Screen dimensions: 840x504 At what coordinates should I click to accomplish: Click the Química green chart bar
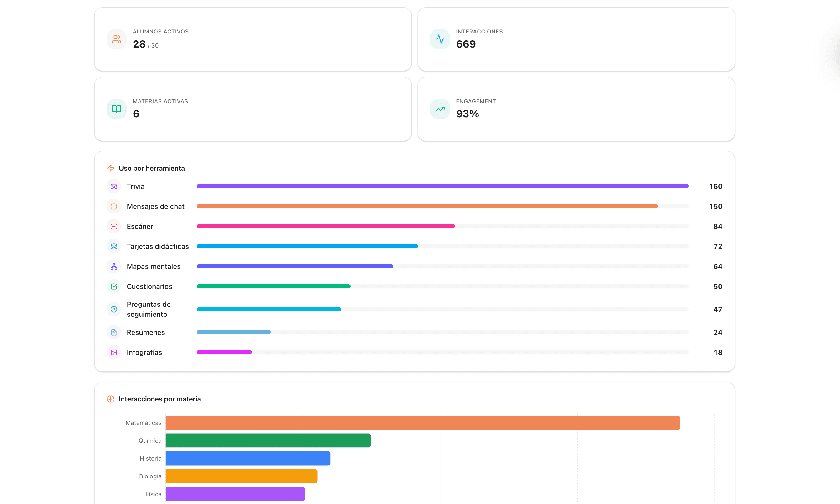click(268, 441)
